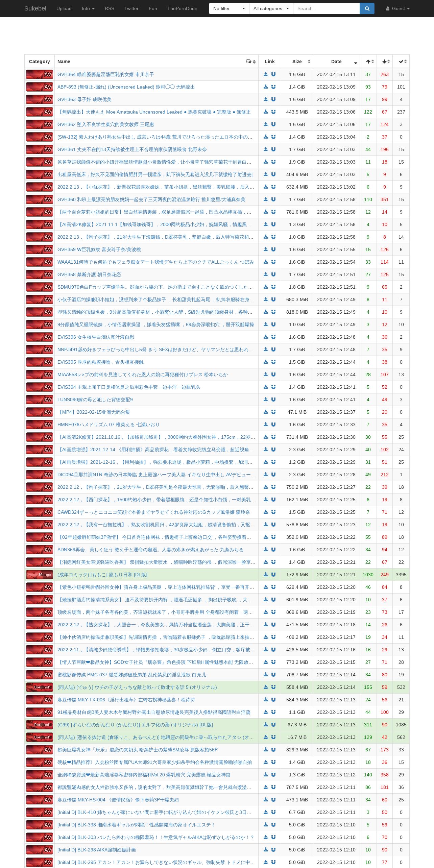The width and height of the screenshot is (434, 868).
Task: Open magnet link for DIC094 row
Action: [x=273, y=475]
